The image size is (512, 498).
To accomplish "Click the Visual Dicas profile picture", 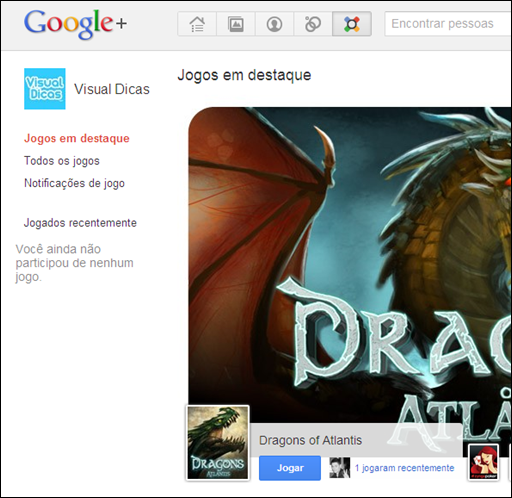I will coord(45,89).
